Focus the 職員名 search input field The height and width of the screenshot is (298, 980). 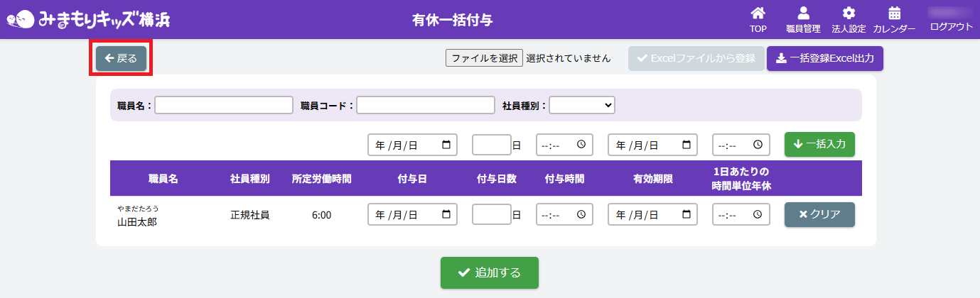[224, 105]
